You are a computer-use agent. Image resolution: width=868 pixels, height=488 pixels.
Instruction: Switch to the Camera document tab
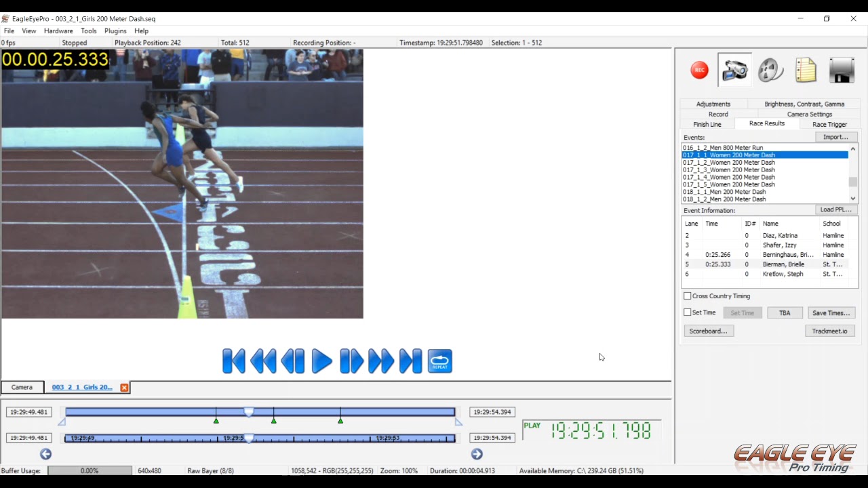coord(22,388)
